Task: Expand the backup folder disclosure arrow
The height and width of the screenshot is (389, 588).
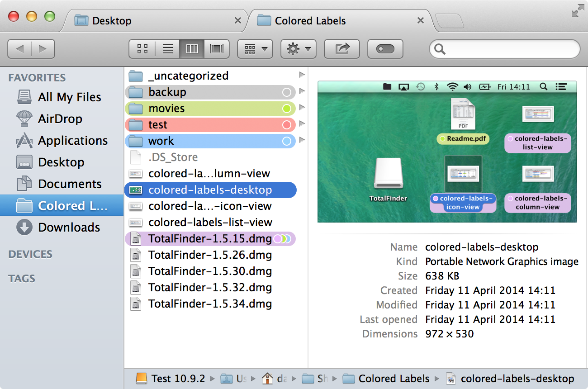Action: 302,91
